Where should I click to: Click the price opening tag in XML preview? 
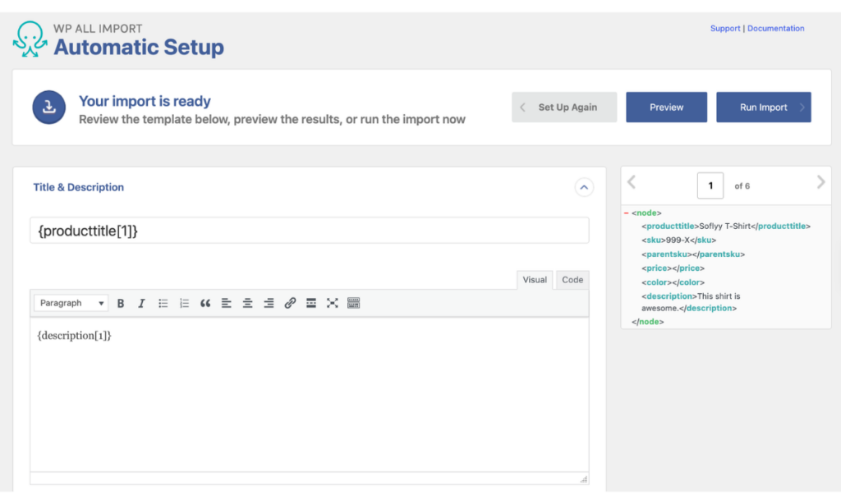tap(657, 268)
